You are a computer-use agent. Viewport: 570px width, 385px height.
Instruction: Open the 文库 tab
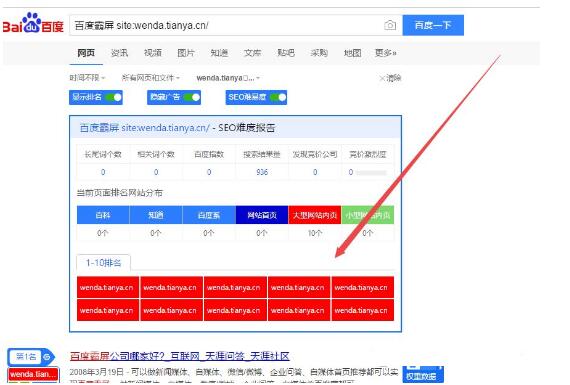click(252, 53)
